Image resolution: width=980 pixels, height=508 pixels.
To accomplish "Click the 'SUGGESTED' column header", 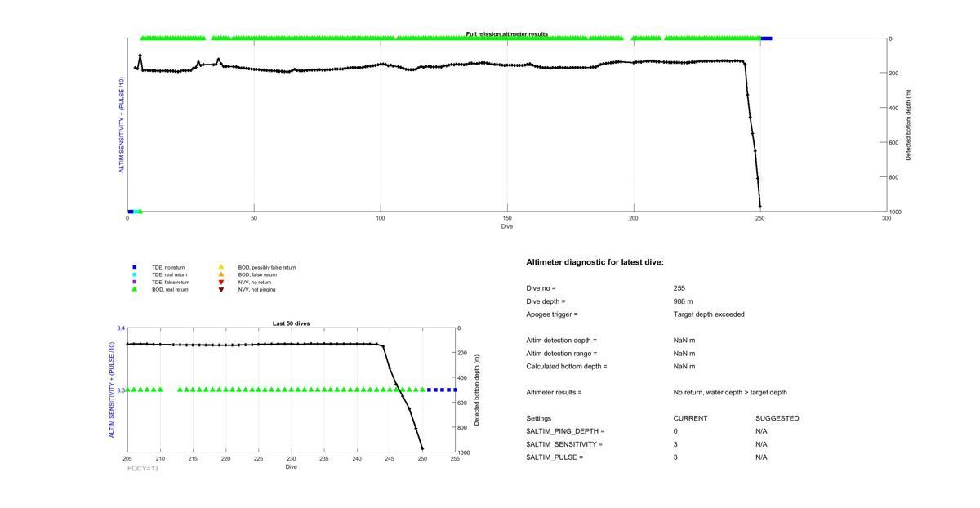I will [x=777, y=419].
